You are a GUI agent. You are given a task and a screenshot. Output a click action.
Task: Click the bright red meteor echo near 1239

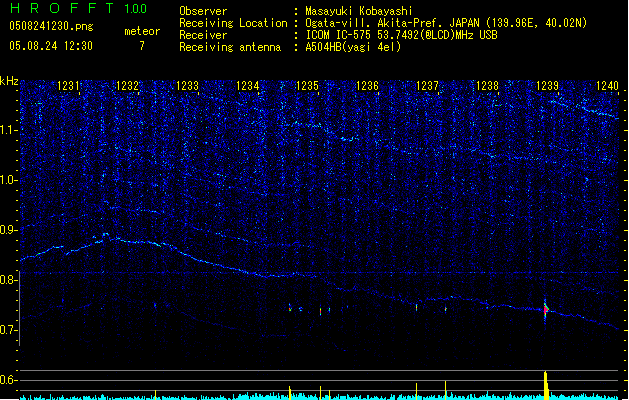546,309
